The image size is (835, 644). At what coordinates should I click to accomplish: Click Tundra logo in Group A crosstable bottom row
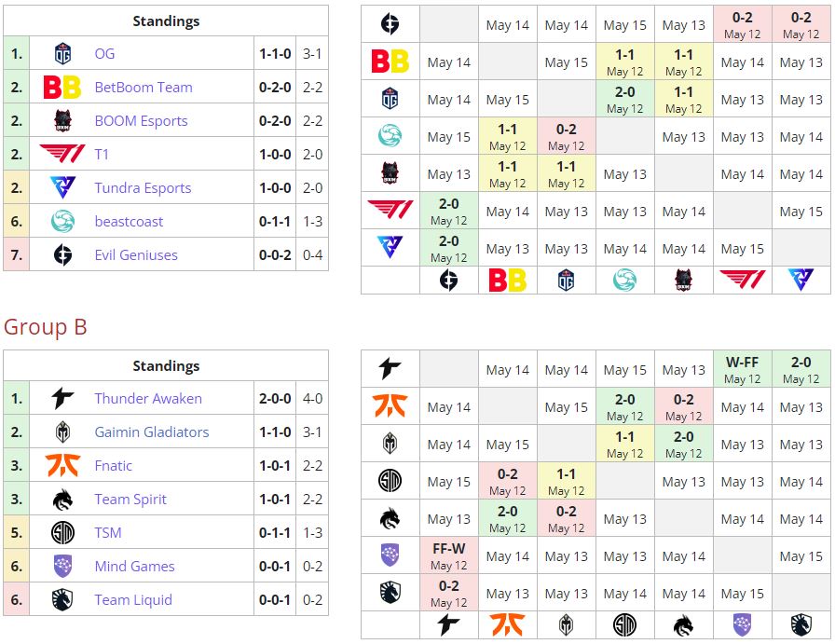coord(801,281)
